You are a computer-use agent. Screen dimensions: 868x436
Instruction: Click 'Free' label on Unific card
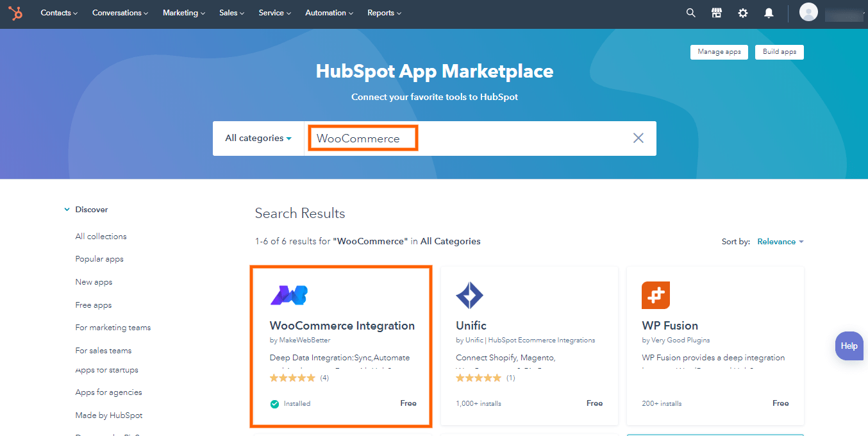pos(594,403)
